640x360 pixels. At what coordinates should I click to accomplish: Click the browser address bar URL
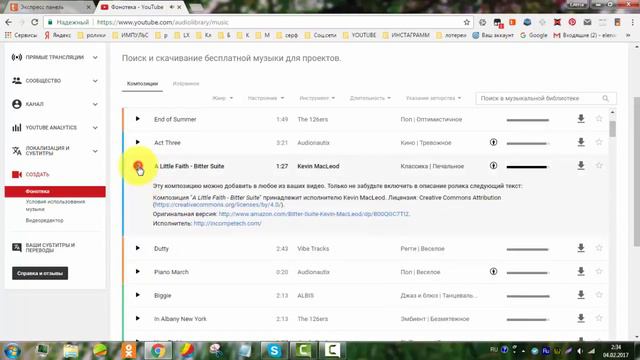pos(163,22)
